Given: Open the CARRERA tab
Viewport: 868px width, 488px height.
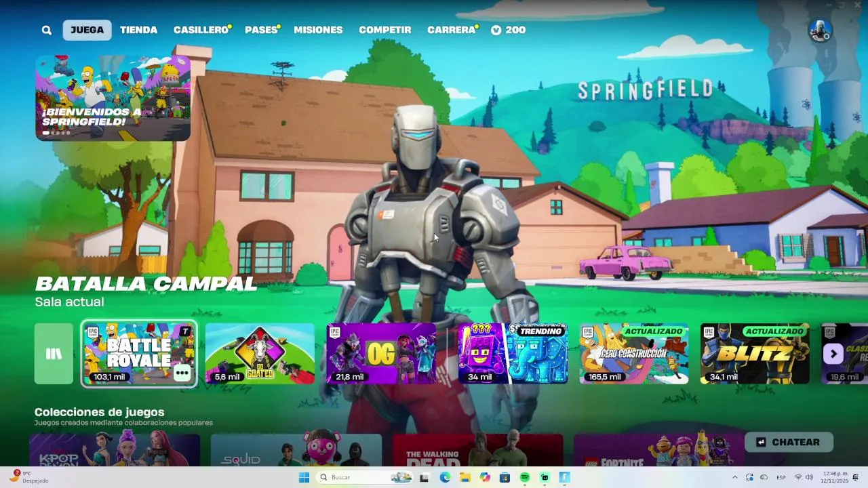Looking at the screenshot, I should (452, 30).
